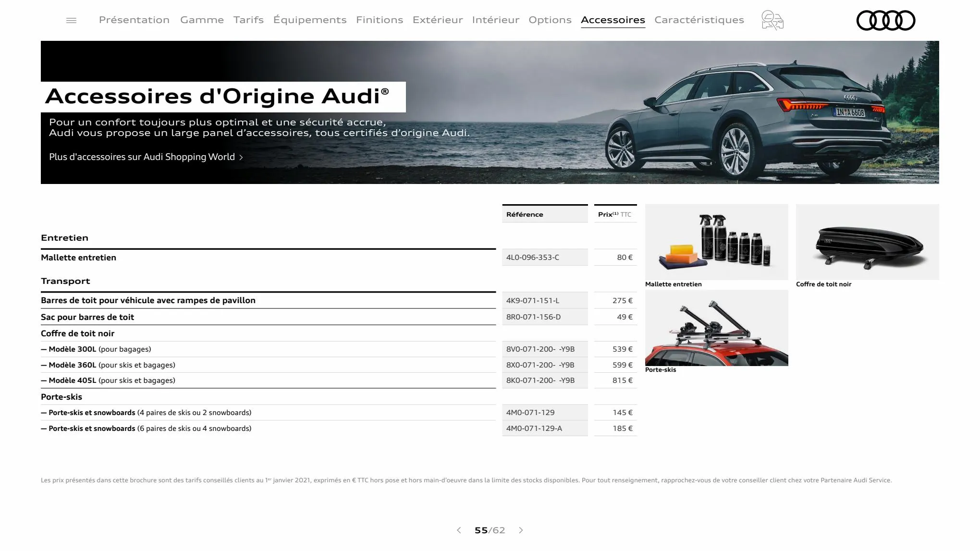Click Porte-skis 6 paires de skis row
The image size is (980, 551).
(x=268, y=429)
